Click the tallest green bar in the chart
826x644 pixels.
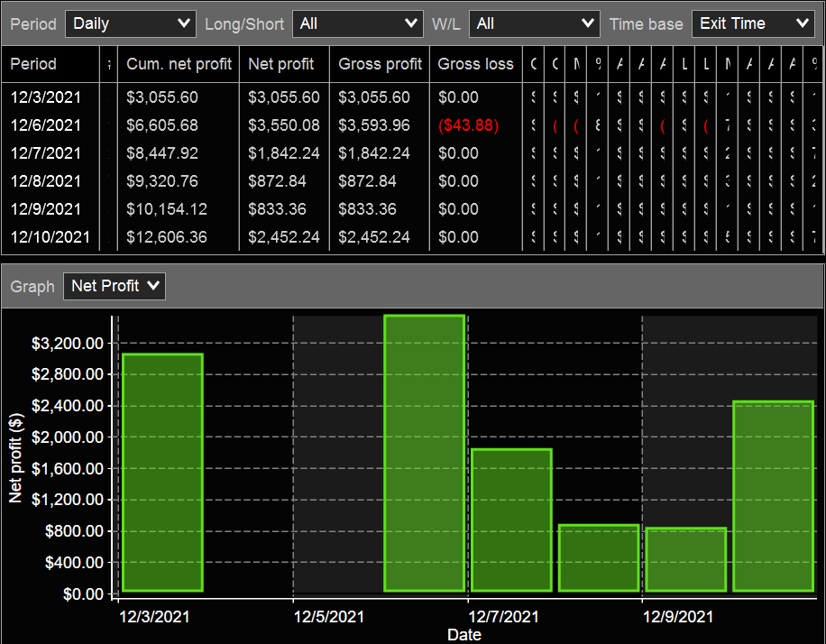(424, 453)
